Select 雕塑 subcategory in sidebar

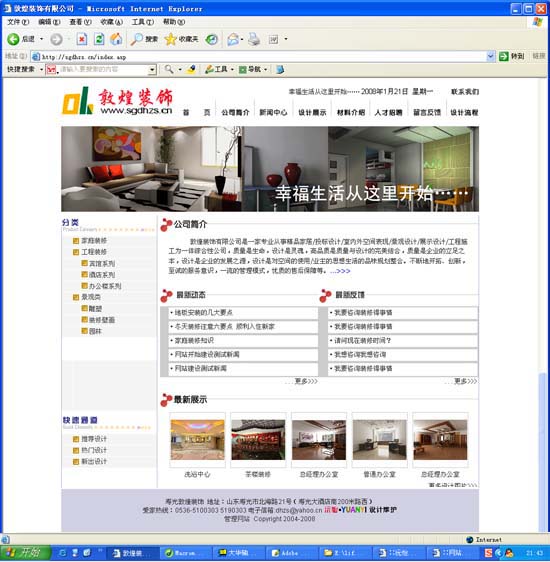pos(95,309)
